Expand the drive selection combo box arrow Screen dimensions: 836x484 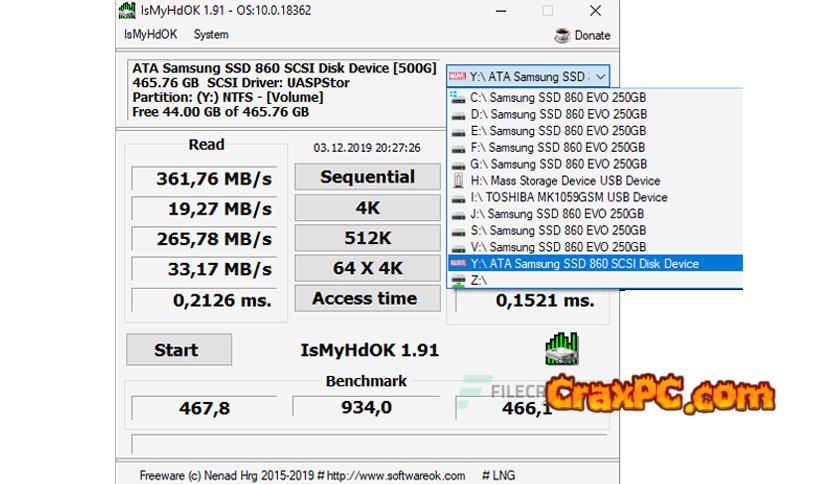(600, 77)
